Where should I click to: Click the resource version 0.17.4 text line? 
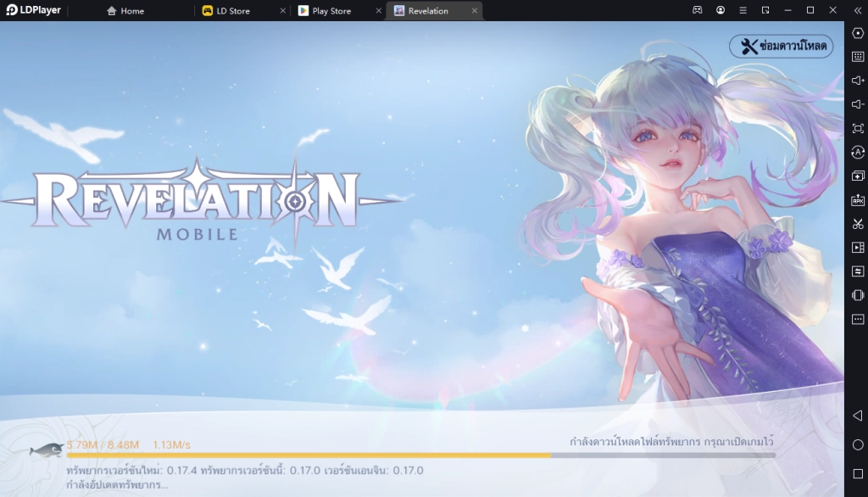tap(245, 471)
